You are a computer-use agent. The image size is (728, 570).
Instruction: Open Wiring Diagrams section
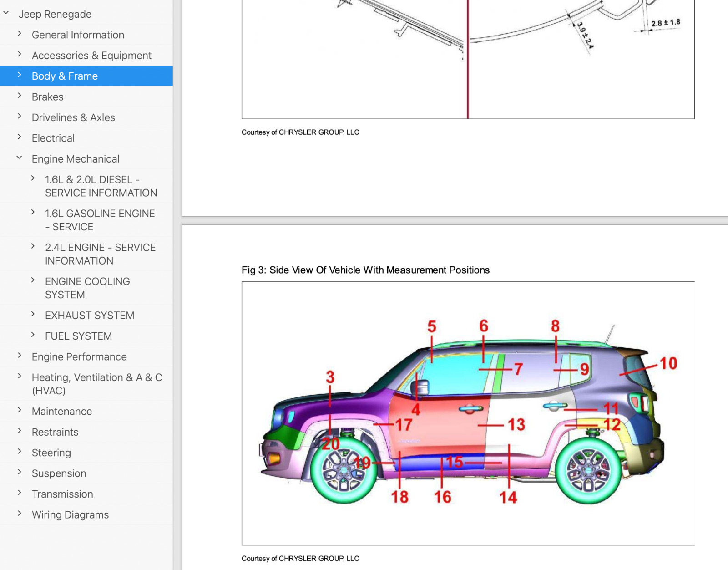[70, 515]
